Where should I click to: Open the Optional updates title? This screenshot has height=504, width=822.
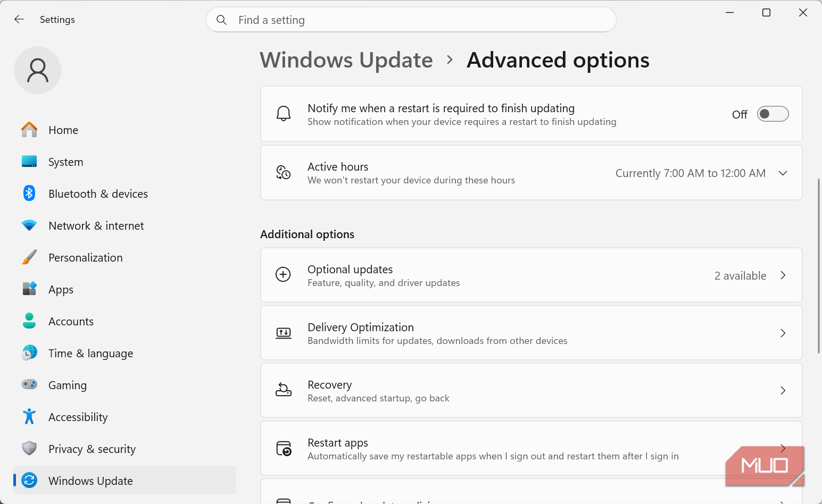point(350,270)
